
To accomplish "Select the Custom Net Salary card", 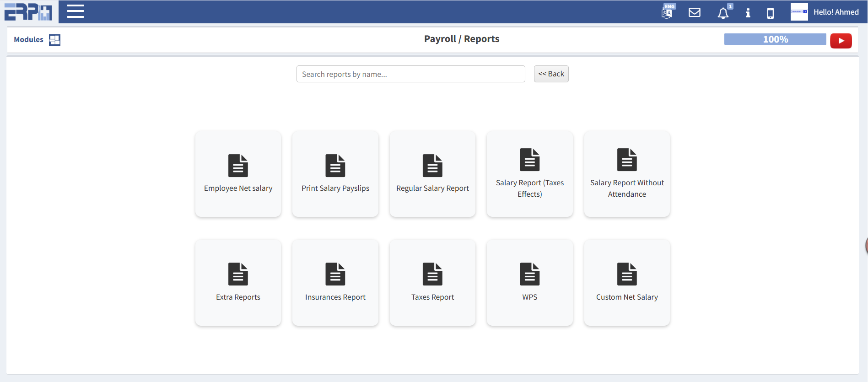I will click(627, 282).
